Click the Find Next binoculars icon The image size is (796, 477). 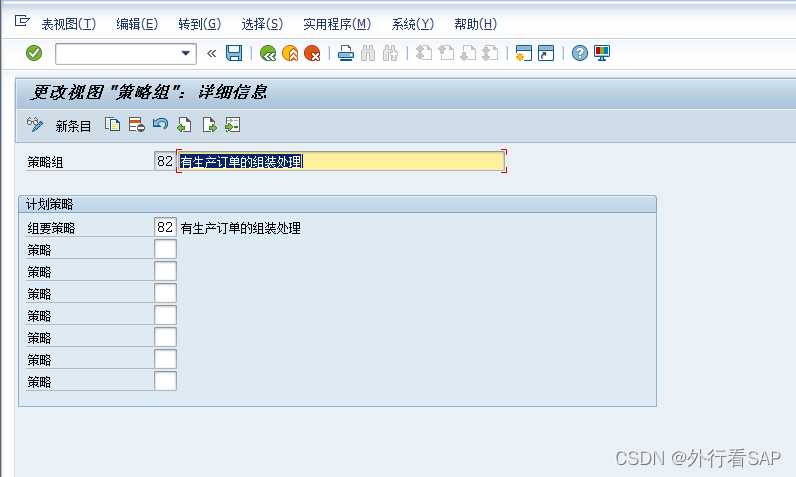tap(390, 53)
